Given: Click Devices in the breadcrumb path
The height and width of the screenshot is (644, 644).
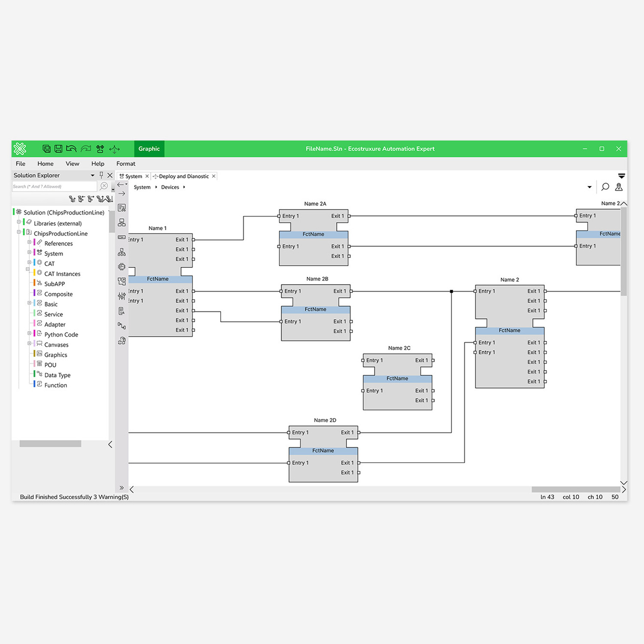Looking at the screenshot, I should coord(170,187).
